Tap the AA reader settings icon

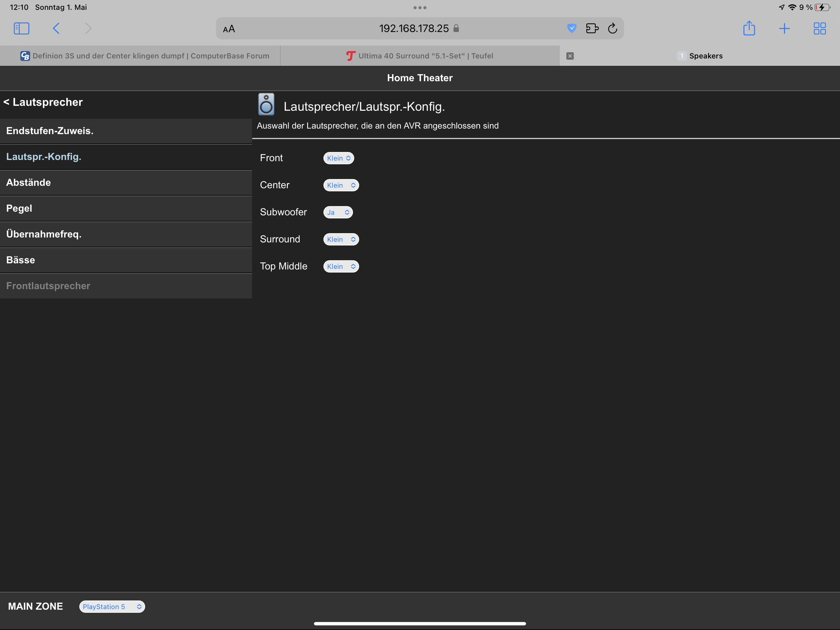pyautogui.click(x=229, y=29)
